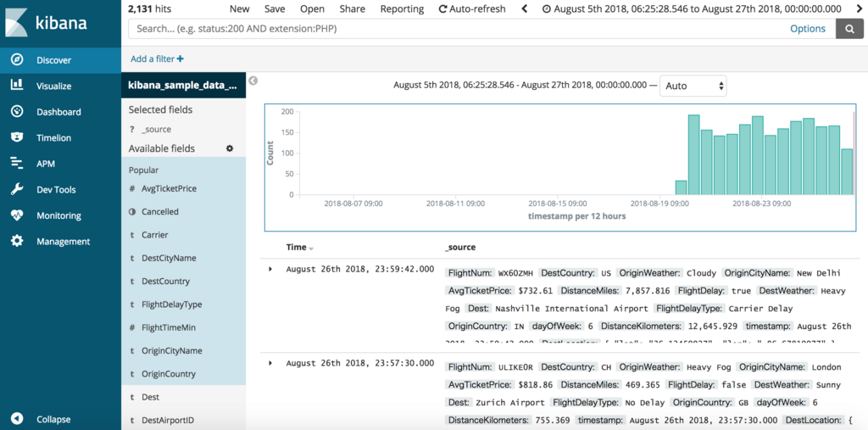Click question-mark icon of _source field
The image size is (868, 430).
131,129
